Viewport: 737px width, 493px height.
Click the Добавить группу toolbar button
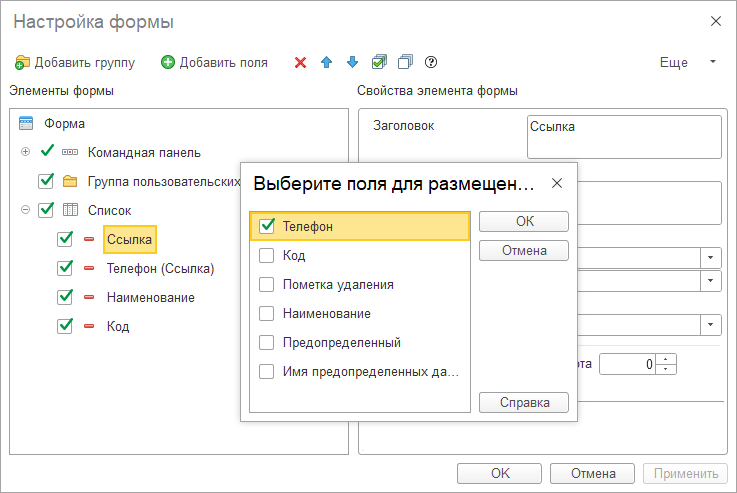tap(76, 63)
